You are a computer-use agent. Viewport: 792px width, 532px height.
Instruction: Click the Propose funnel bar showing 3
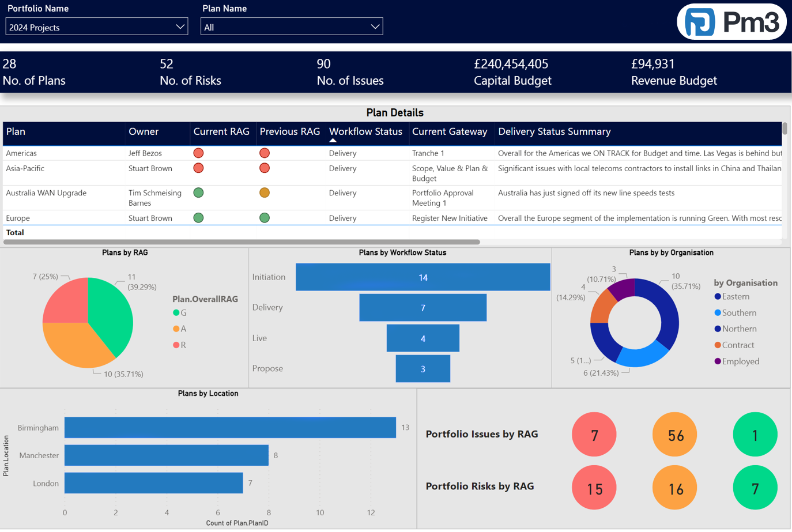coord(423,369)
